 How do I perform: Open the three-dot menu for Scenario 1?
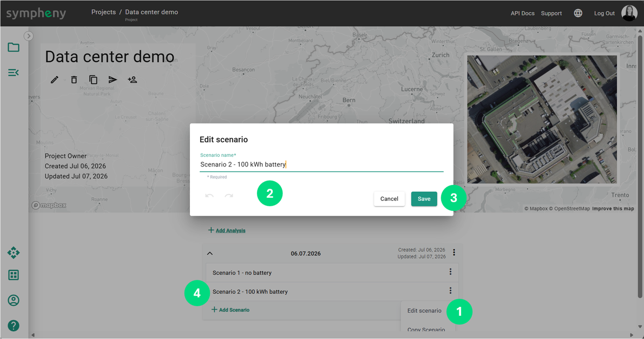tap(450, 272)
